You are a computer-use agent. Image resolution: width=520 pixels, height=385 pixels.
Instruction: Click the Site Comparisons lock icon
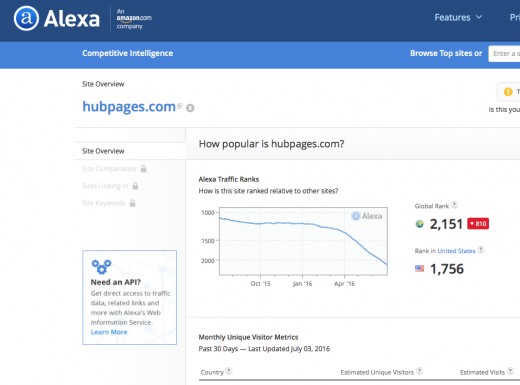144,168
